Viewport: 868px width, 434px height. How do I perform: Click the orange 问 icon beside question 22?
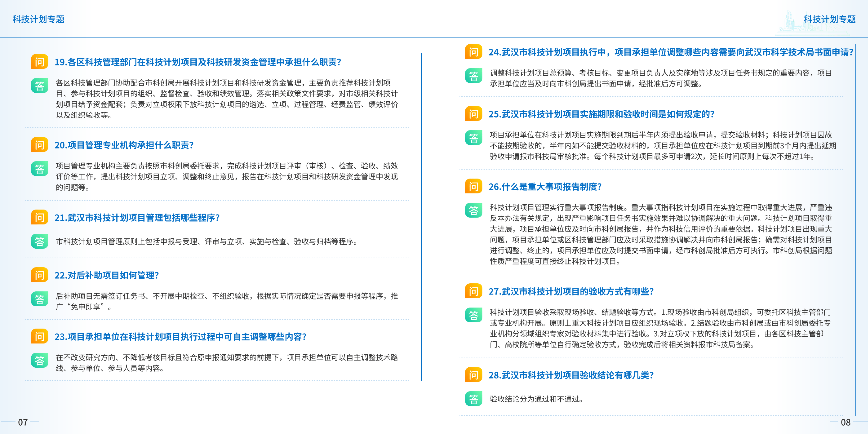point(39,275)
